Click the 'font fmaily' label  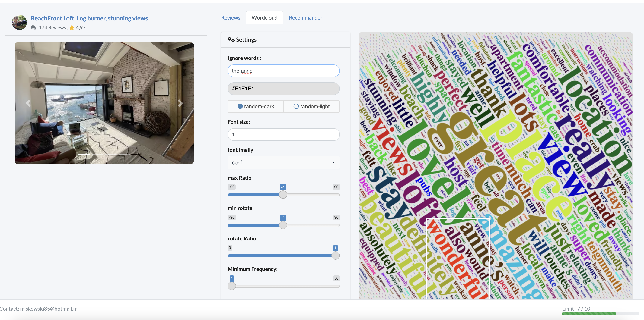pyautogui.click(x=241, y=150)
